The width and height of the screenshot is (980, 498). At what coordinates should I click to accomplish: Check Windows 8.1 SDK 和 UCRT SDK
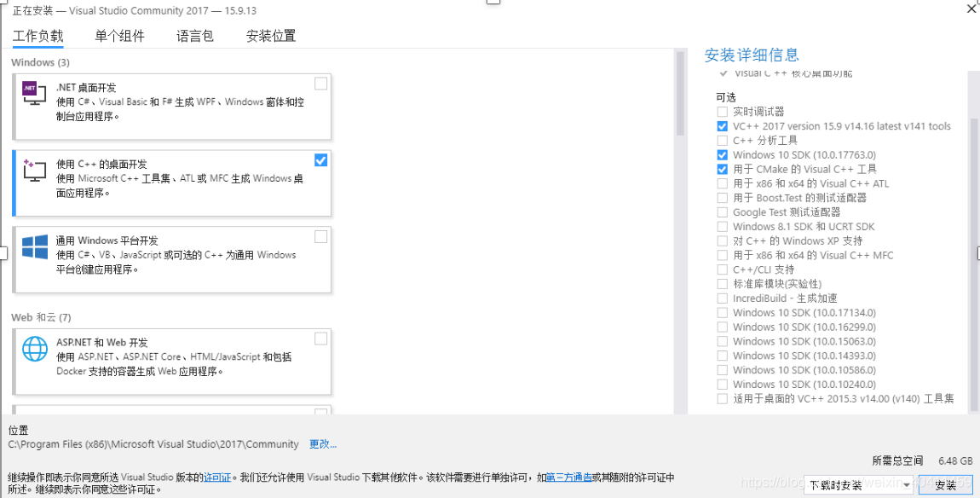point(722,227)
